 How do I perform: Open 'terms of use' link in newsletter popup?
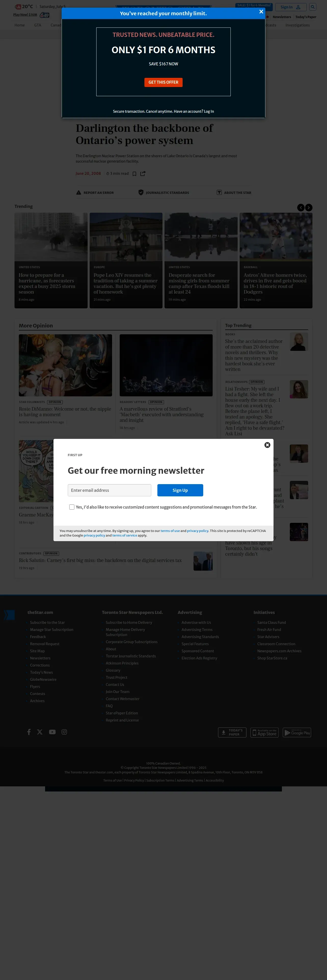tap(170, 531)
